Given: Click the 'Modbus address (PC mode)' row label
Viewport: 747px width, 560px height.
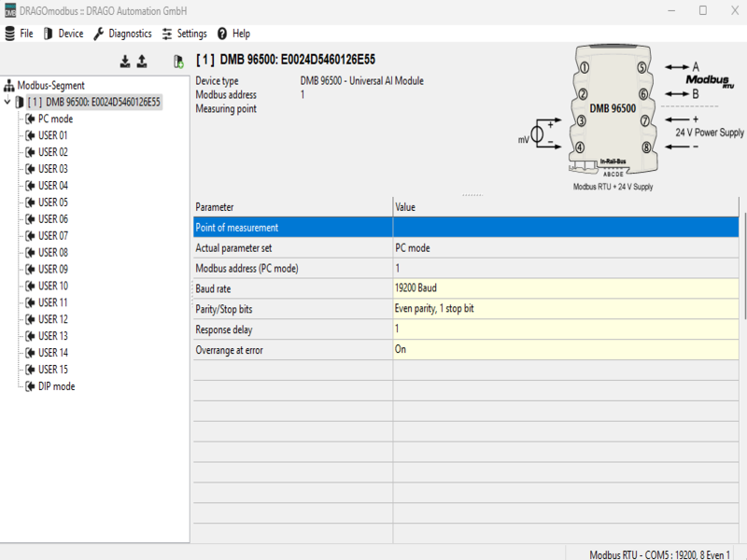Looking at the screenshot, I should (247, 269).
